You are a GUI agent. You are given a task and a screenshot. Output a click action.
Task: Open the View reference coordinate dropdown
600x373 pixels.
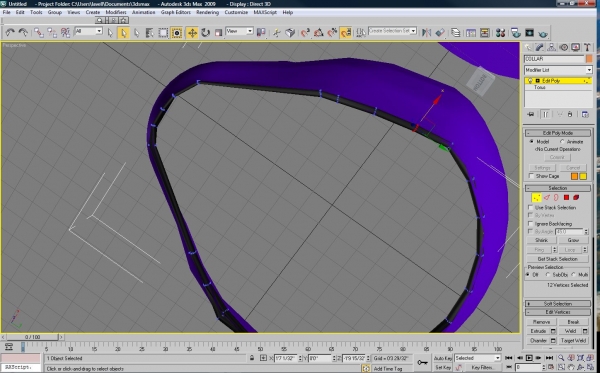coord(239,31)
